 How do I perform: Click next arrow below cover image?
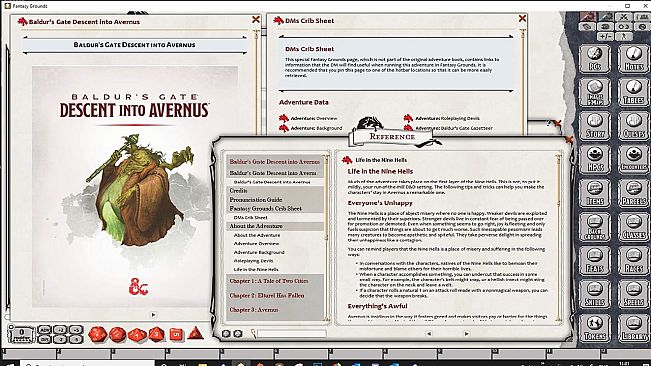tap(153, 315)
